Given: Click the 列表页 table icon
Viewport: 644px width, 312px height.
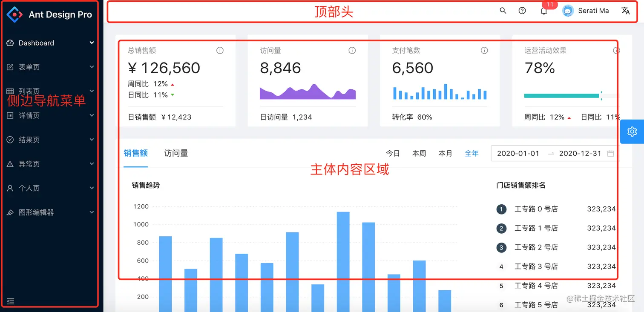Looking at the screenshot, I should 10,91.
